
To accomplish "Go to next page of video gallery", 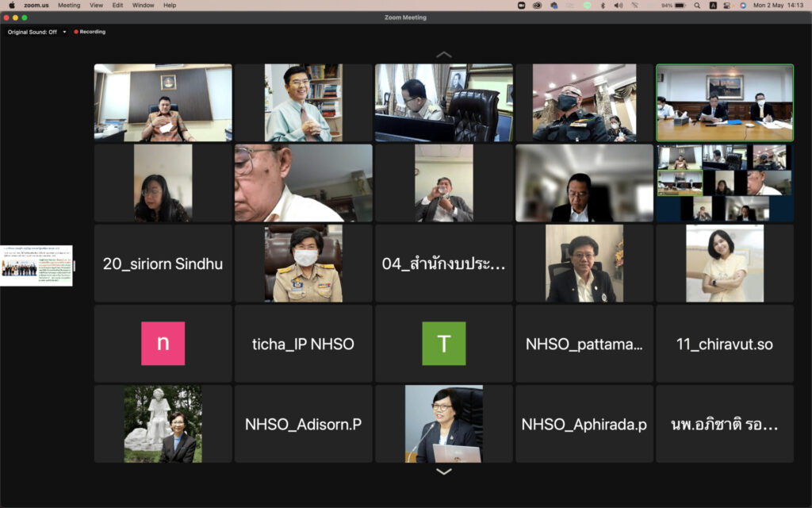I will [x=443, y=471].
